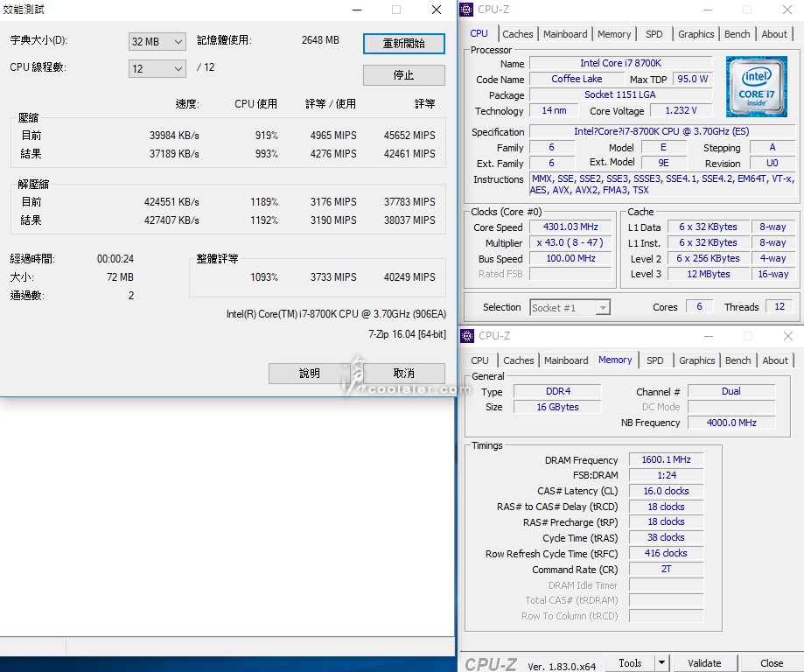Screen dimensions: 804x672
Task: Click the Threads count value 12
Action: [780, 307]
